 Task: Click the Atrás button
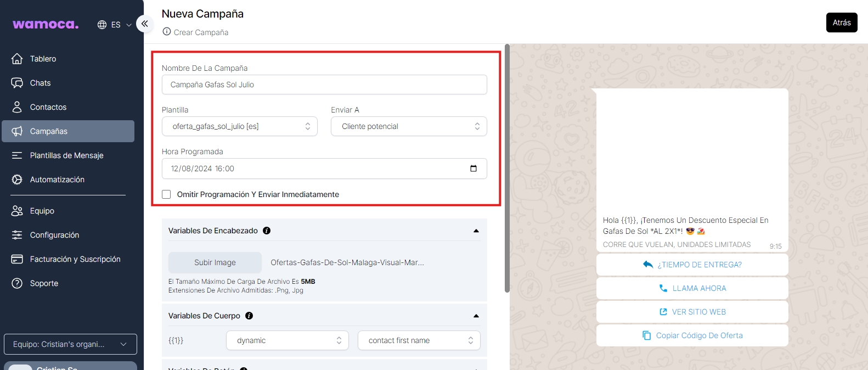[x=841, y=23]
